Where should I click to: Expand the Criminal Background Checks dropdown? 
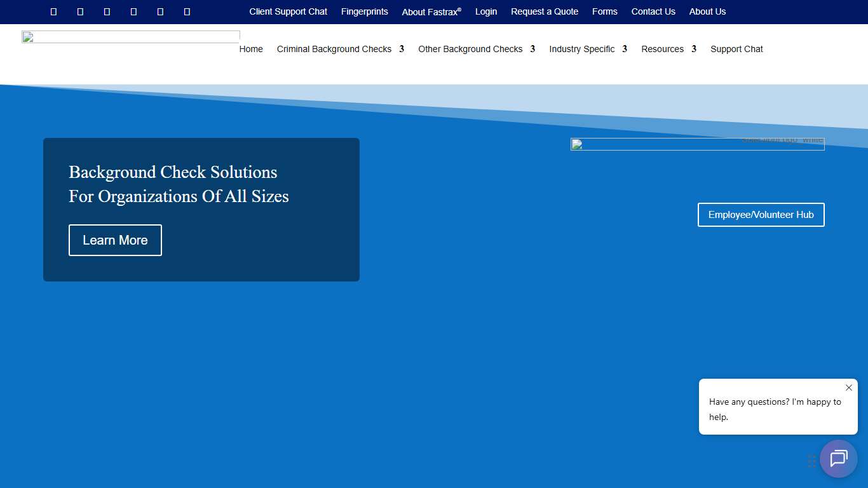tap(334, 49)
